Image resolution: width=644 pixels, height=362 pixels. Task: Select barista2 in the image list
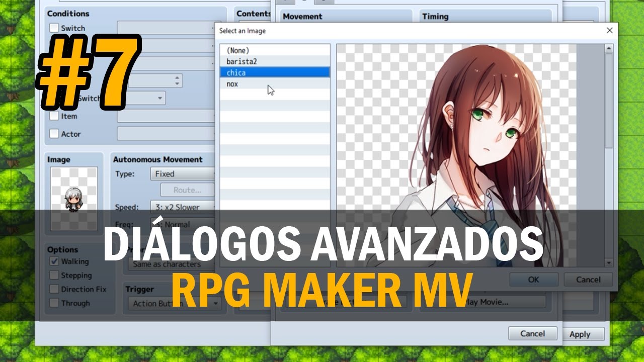[275, 61]
